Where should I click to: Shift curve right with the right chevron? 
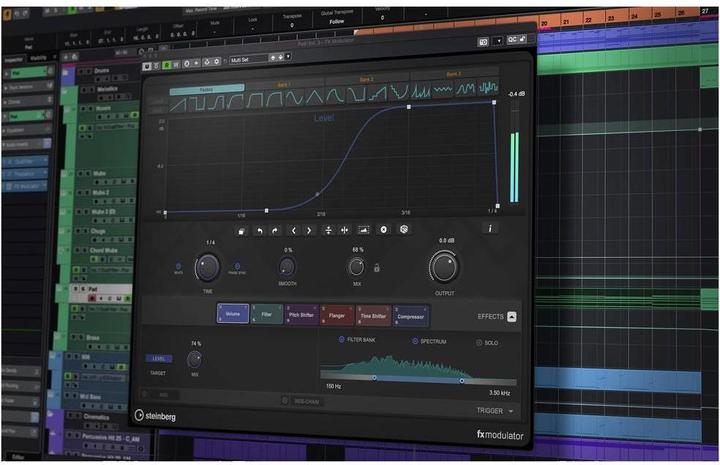309,230
